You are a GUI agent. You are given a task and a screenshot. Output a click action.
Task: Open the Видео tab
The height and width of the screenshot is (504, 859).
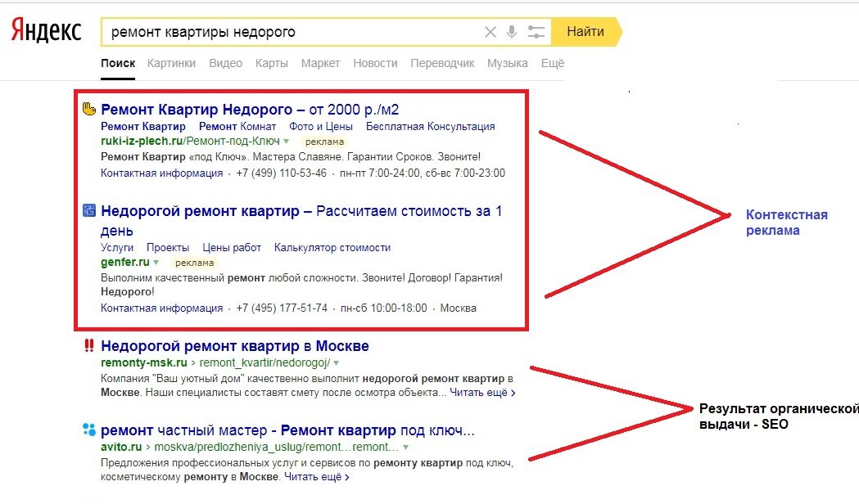[x=226, y=63]
